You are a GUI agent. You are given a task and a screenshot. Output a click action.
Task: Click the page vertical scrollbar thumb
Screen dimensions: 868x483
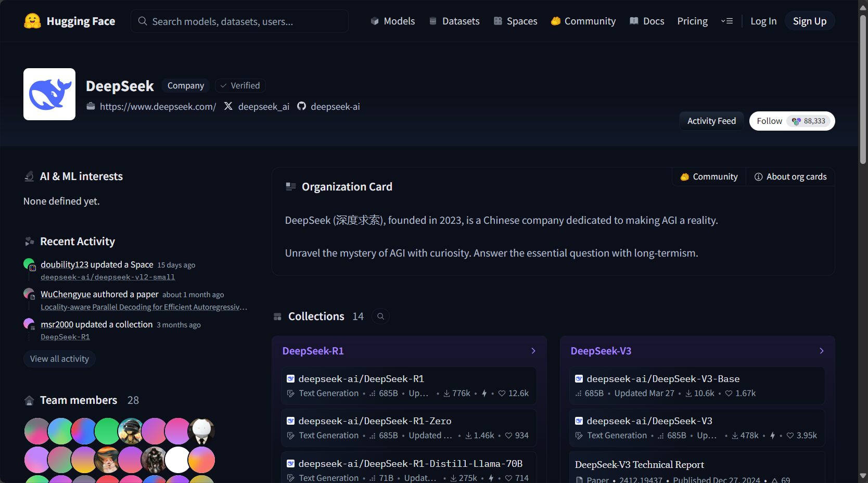point(863,90)
